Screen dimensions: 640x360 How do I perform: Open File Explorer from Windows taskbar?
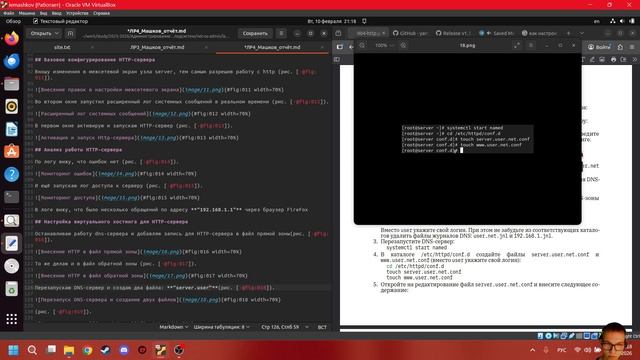coord(69,350)
